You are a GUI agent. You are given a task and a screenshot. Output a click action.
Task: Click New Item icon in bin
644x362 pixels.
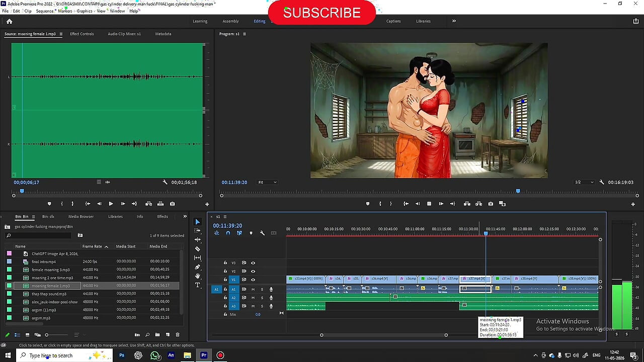168,335
